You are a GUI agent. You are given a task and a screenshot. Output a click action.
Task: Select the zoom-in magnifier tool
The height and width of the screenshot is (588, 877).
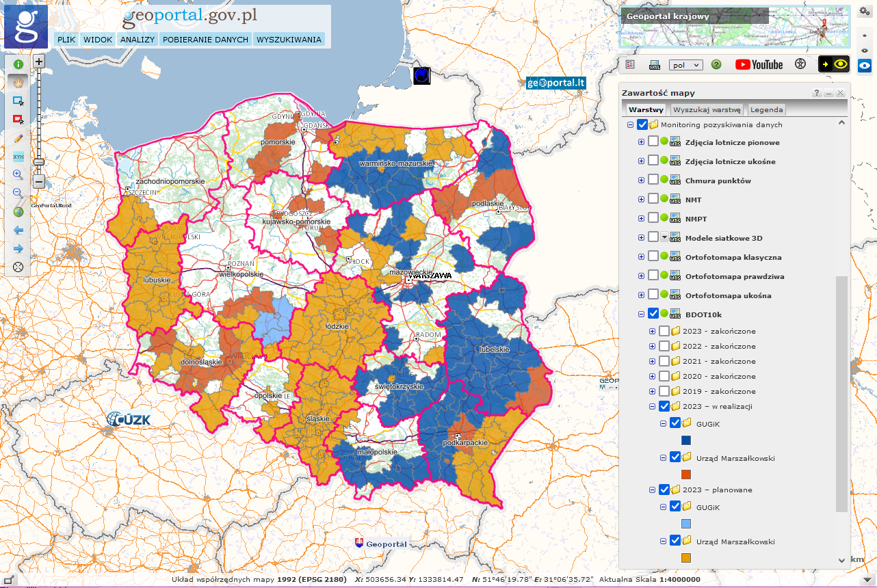point(18,175)
